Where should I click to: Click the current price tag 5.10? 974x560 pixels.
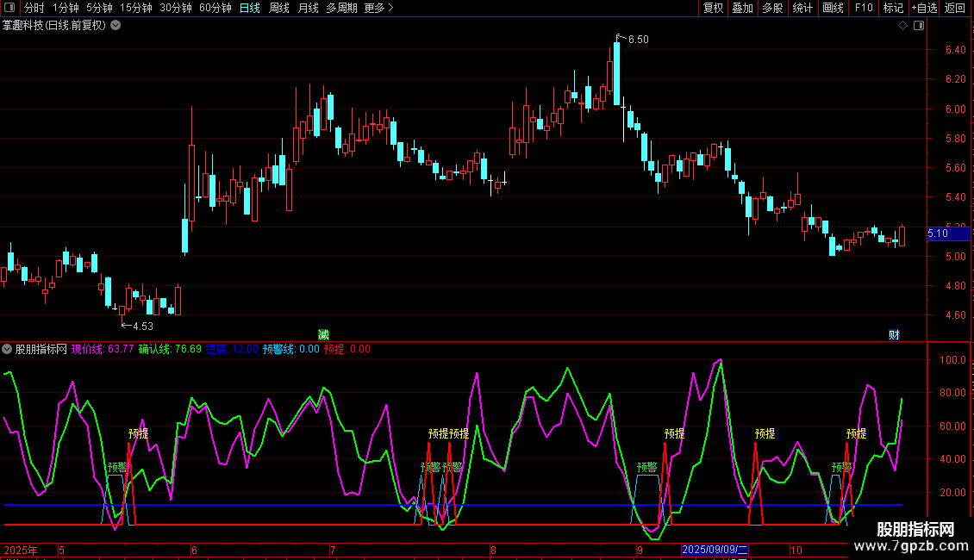click(x=948, y=233)
